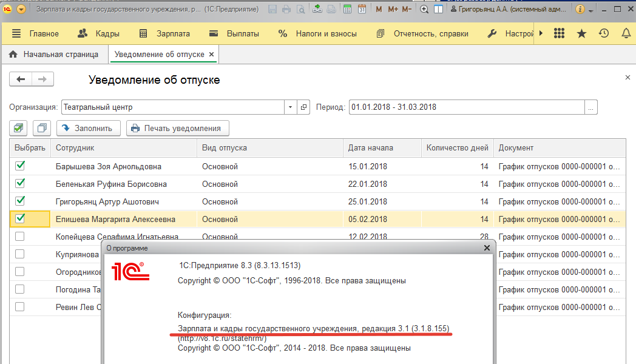Show more sections with right arrow
Screen dimensions: 636x364
(541, 33)
